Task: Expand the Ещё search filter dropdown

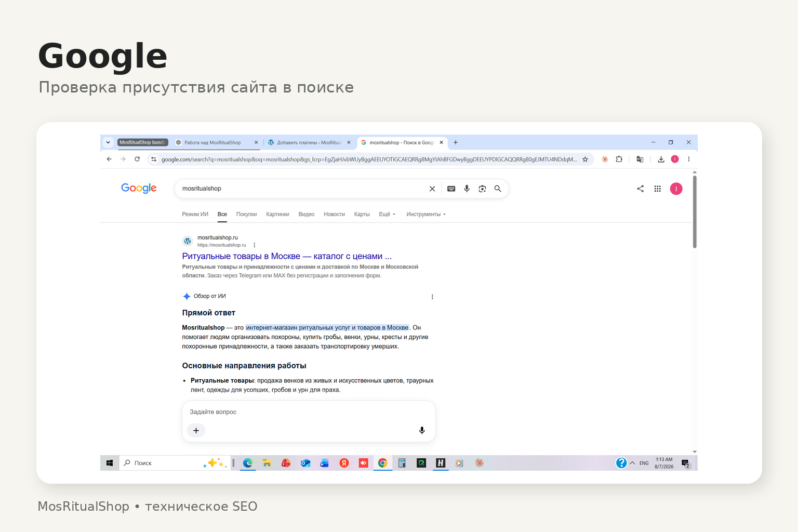Action: tap(387, 214)
